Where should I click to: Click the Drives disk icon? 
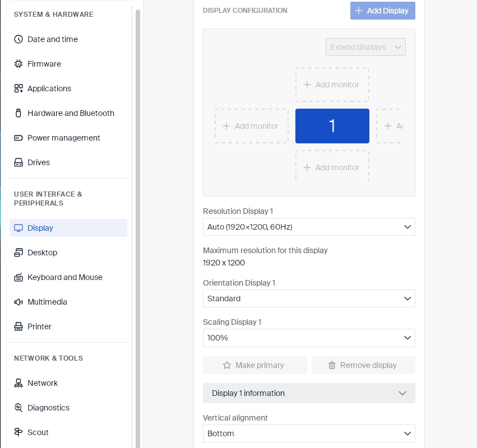[x=18, y=162]
